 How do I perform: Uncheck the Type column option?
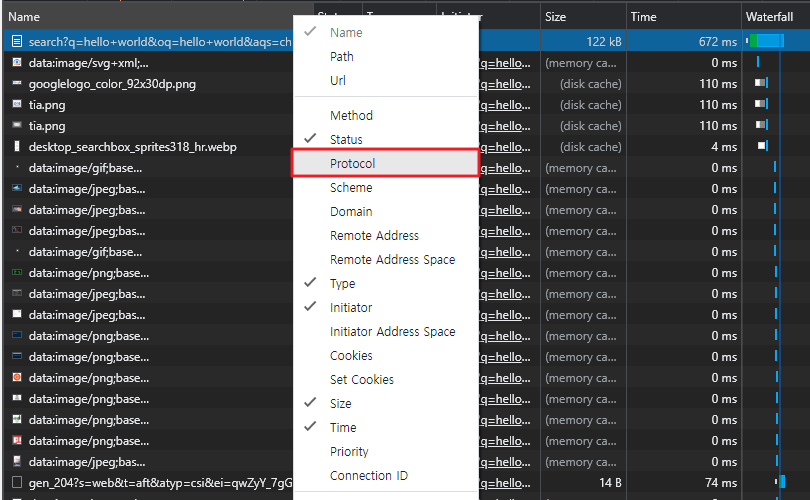(385, 284)
